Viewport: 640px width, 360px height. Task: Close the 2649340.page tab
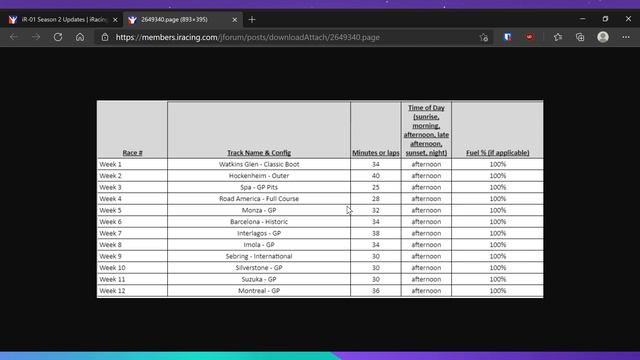coord(235,20)
